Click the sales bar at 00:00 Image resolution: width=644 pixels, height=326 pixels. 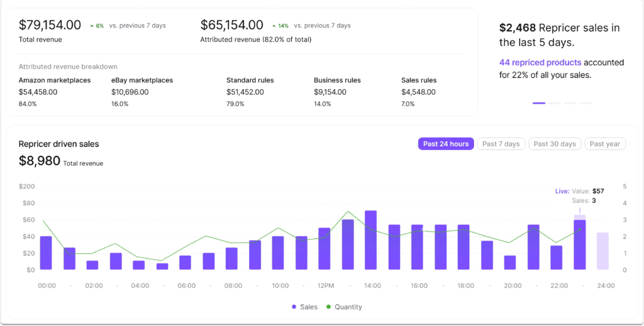46,253
